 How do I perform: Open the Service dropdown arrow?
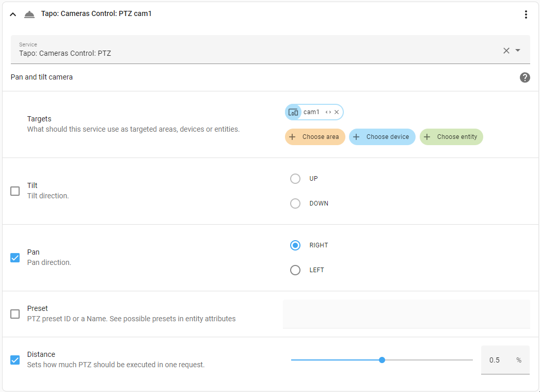click(518, 50)
